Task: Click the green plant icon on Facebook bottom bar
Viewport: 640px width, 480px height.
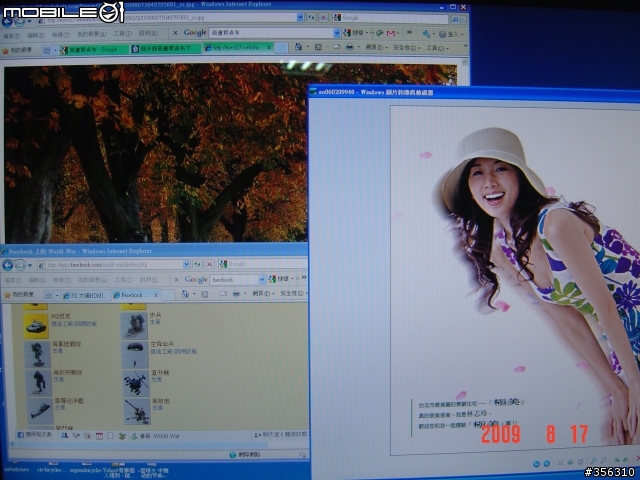Action: (122, 436)
